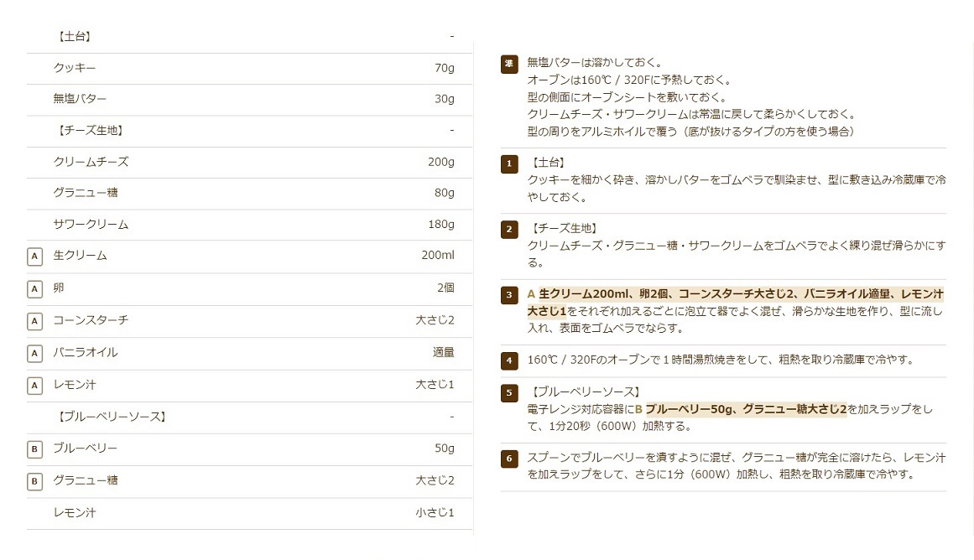Click the 【土台】 section header in ingredients

point(74,37)
